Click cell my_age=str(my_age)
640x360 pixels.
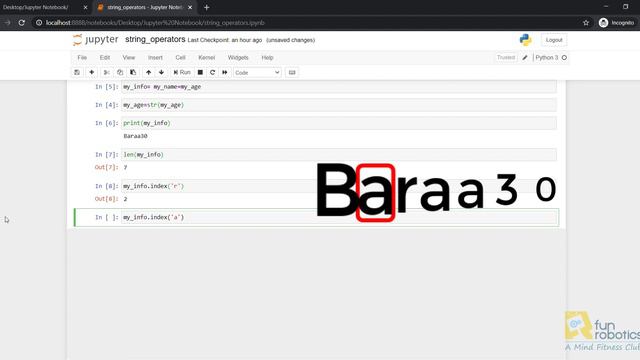(x=339, y=105)
